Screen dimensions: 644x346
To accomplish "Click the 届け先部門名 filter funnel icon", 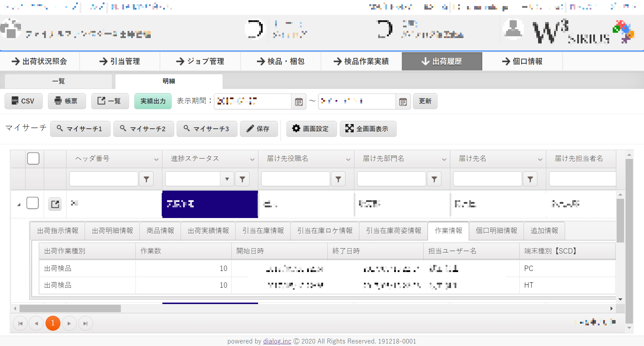I will 434,179.
